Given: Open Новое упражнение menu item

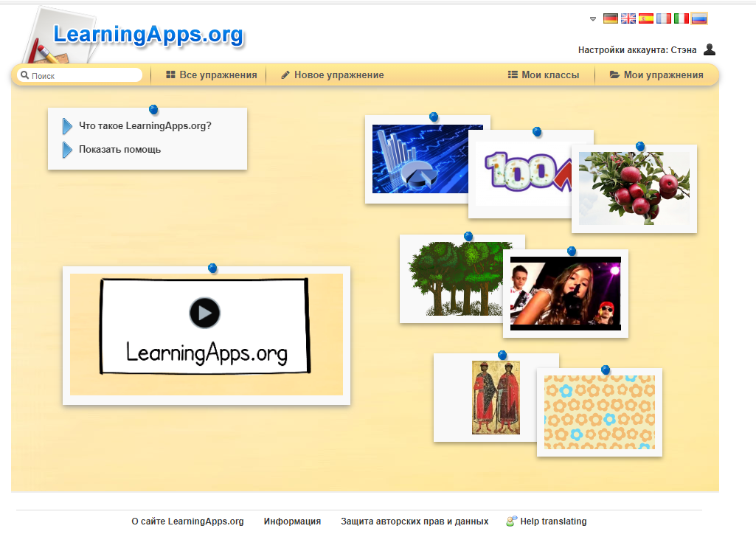Looking at the screenshot, I should (333, 74).
